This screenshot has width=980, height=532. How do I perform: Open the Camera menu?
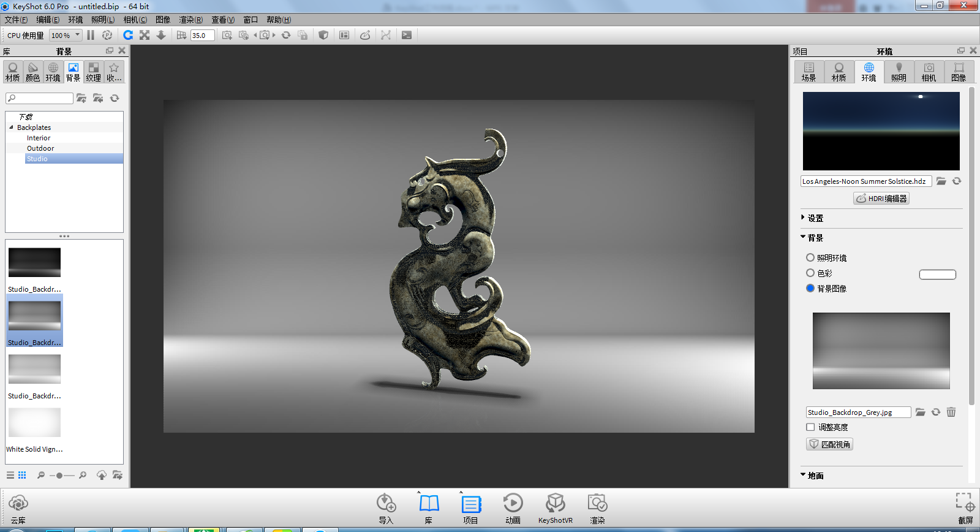135,20
